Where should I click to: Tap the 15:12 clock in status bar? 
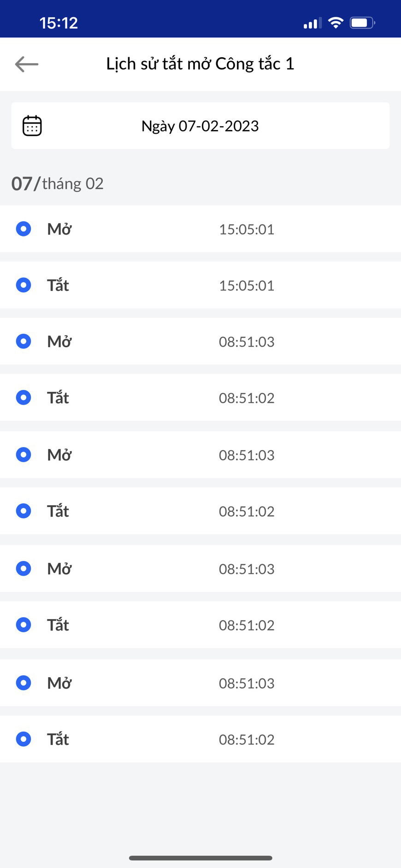(x=59, y=23)
